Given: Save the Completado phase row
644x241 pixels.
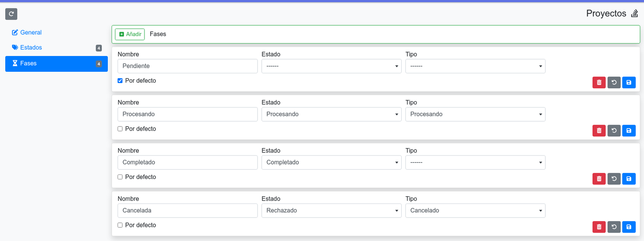Looking at the screenshot, I should [629, 179].
